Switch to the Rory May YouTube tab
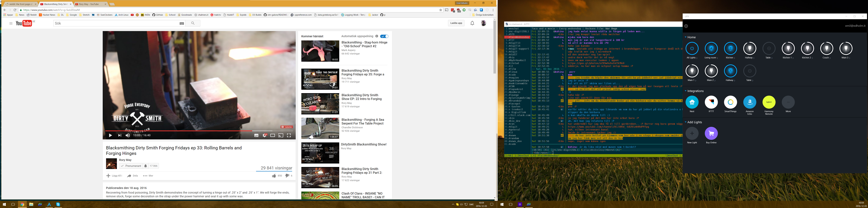Screen dimensions: 868x208 click(89, 4)
